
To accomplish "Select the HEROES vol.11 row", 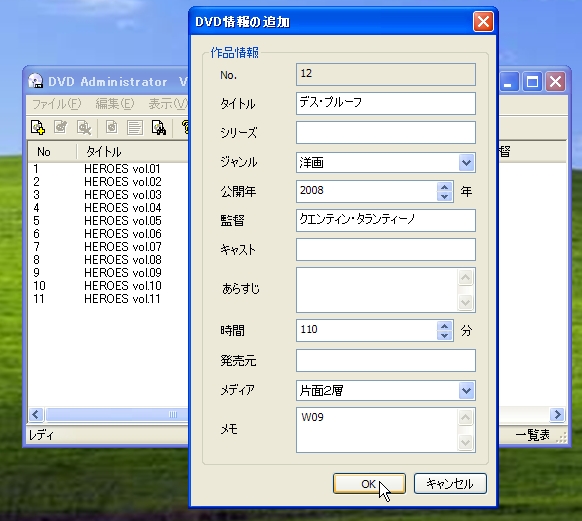I will [x=108, y=299].
